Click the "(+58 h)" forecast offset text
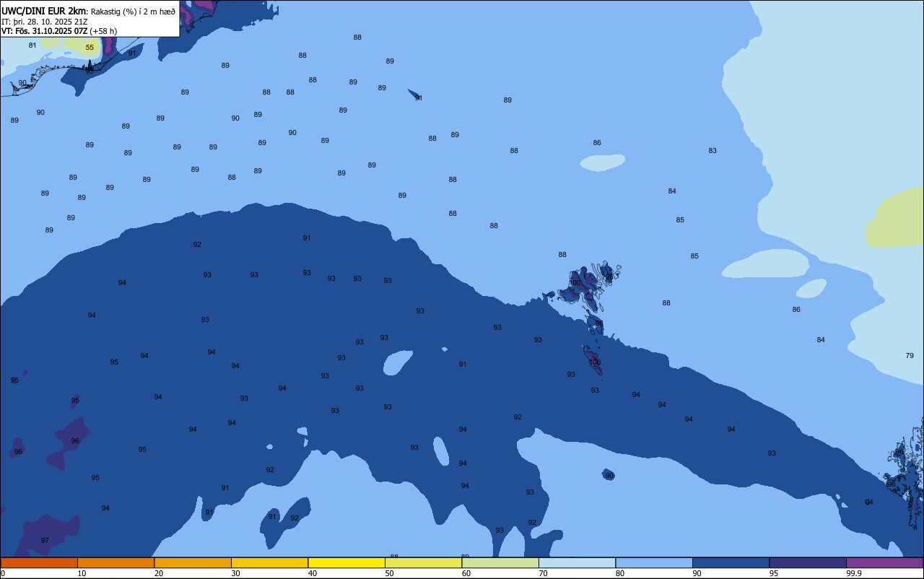 103,31
